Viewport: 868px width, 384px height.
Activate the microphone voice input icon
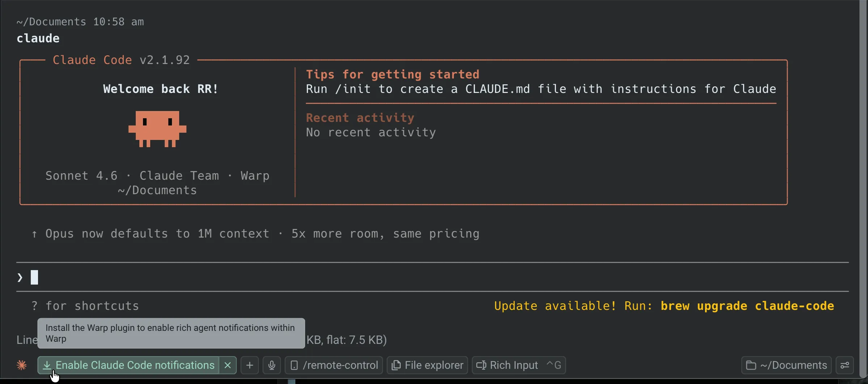[x=272, y=365]
